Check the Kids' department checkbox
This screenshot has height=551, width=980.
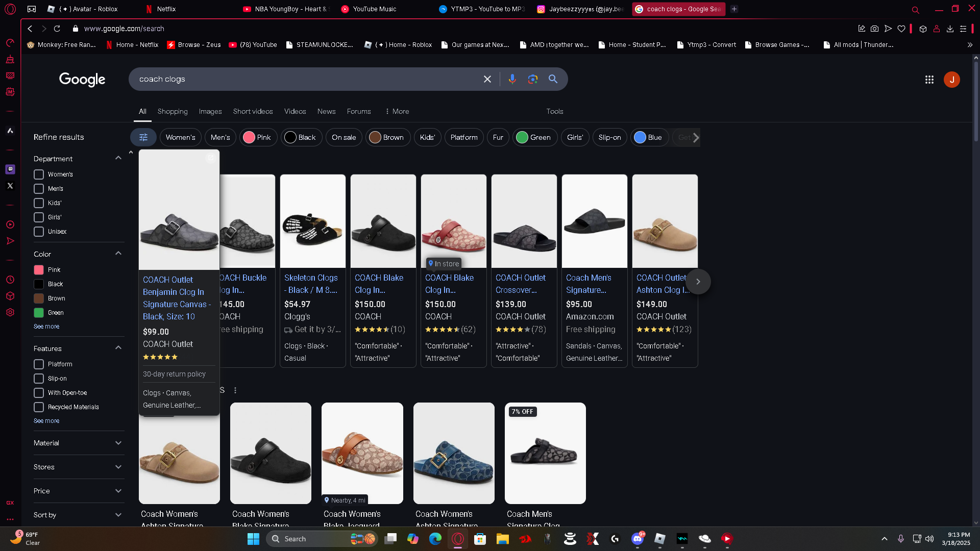(x=39, y=203)
